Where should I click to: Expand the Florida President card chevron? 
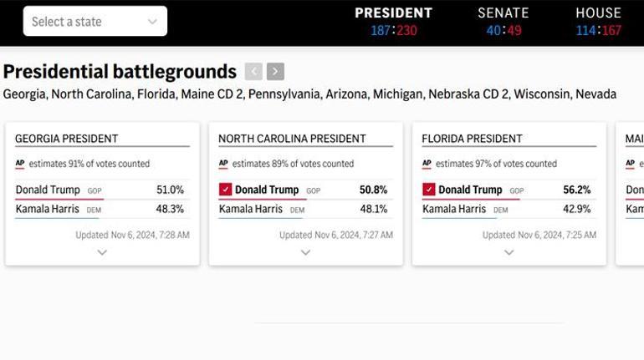pyautogui.click(x=509, y=252)
